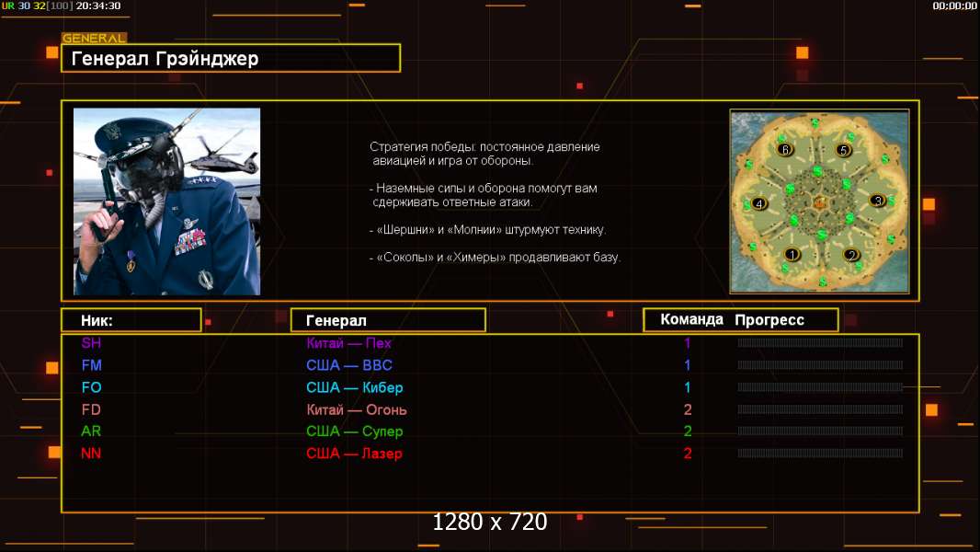Click the team number in FD's row
This screenshot has width=980, height=552.
tap(688, 409)
